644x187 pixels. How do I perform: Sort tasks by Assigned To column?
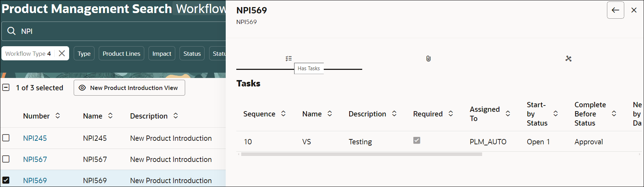(508, 114)
